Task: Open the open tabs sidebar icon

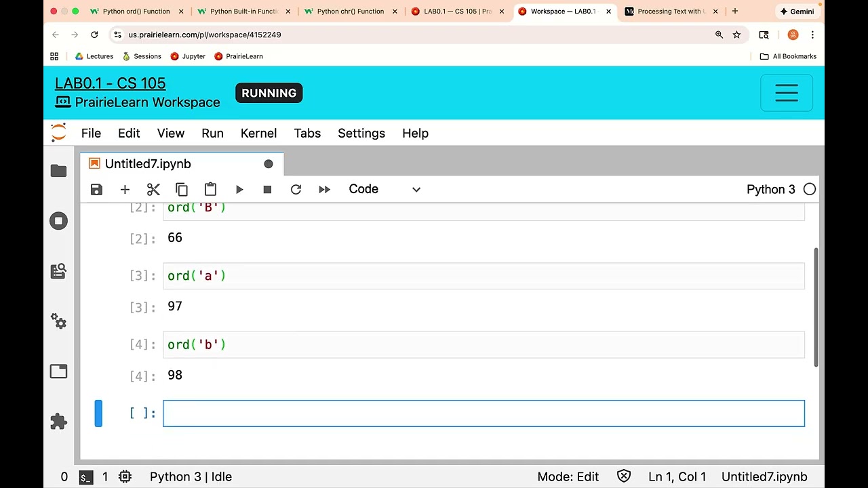Action: (x=58, y=371)
